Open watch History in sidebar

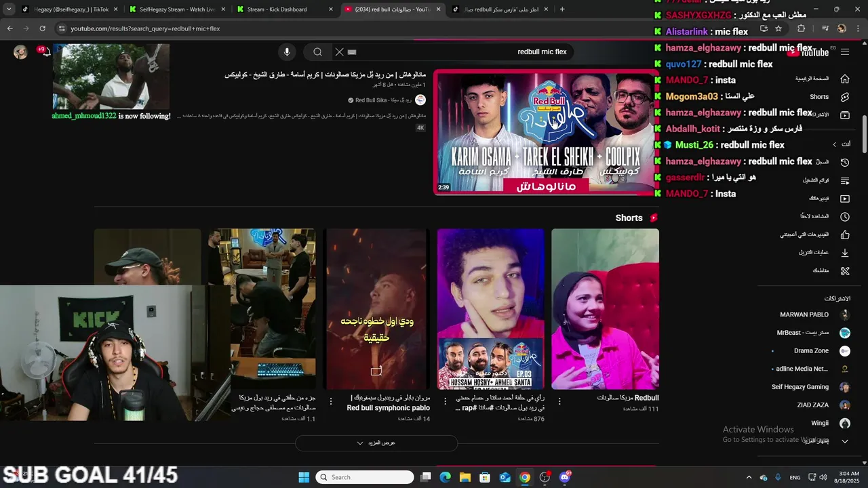[x=844, y=163]
